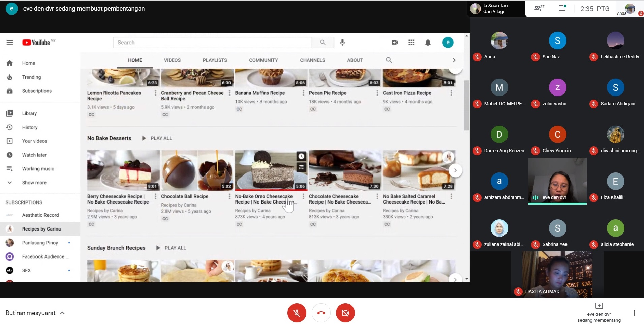Click the YouTube page vertical scrollbar
Viewport: 644px width, 325px height.
tap(467, 105)
